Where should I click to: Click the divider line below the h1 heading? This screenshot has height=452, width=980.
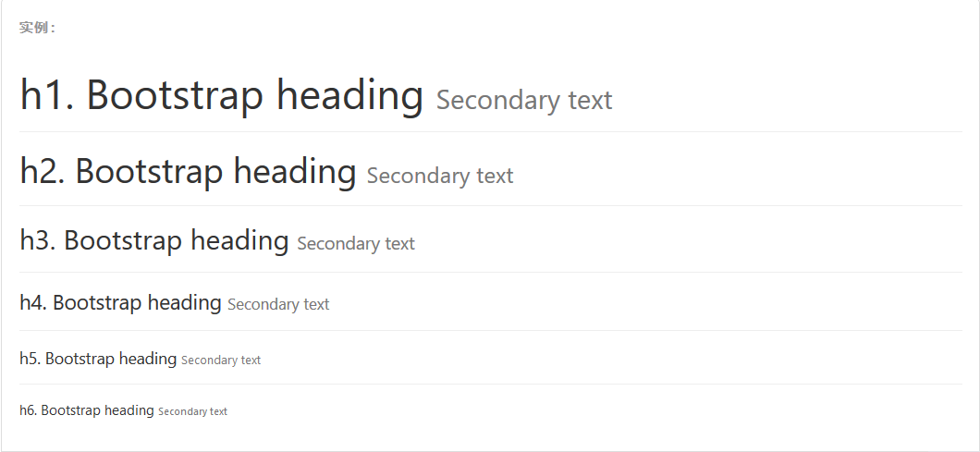click(x=491, y=132)
